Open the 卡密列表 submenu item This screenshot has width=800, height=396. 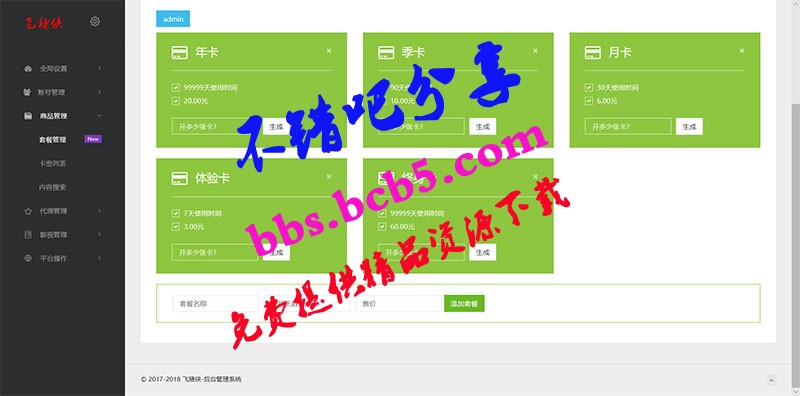point(53,163)
